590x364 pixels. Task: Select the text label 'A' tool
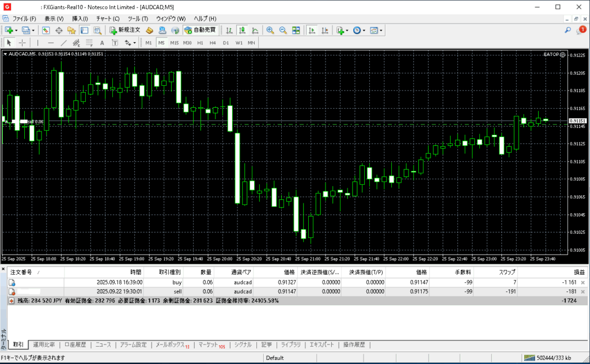102,43
